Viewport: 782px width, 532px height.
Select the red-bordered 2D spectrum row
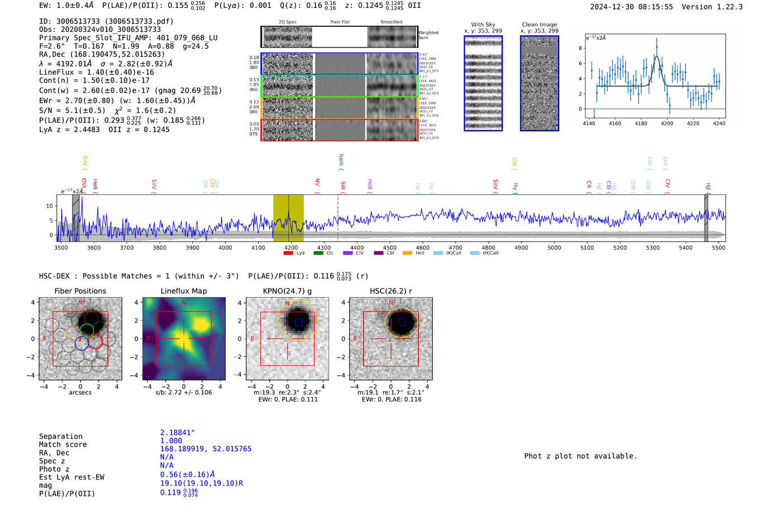[339, 130]
